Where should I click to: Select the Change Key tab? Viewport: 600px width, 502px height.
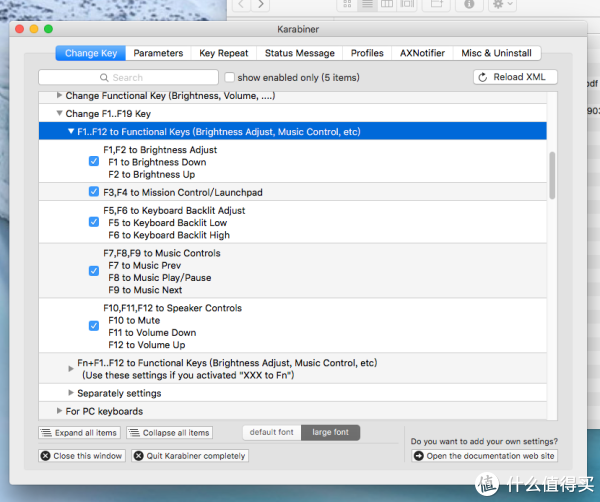91,53
